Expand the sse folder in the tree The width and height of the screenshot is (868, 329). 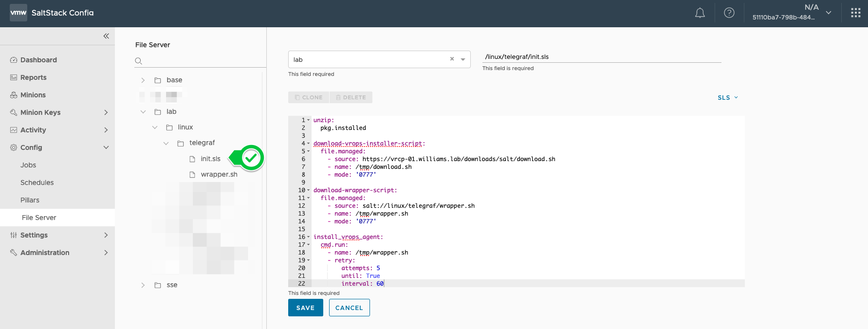tap(143, 285)
